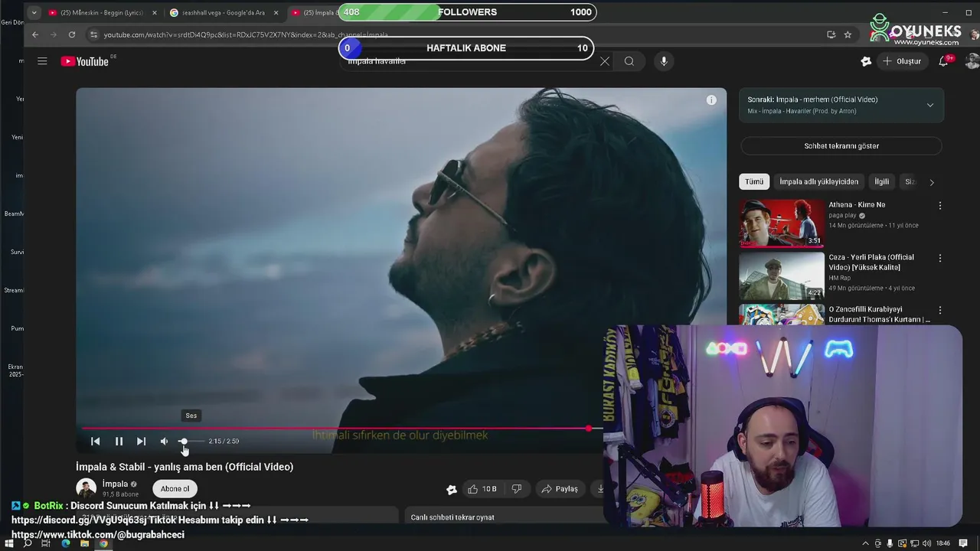
Task: Run the search with the magnifier button
Action: [x=629, y=61]
